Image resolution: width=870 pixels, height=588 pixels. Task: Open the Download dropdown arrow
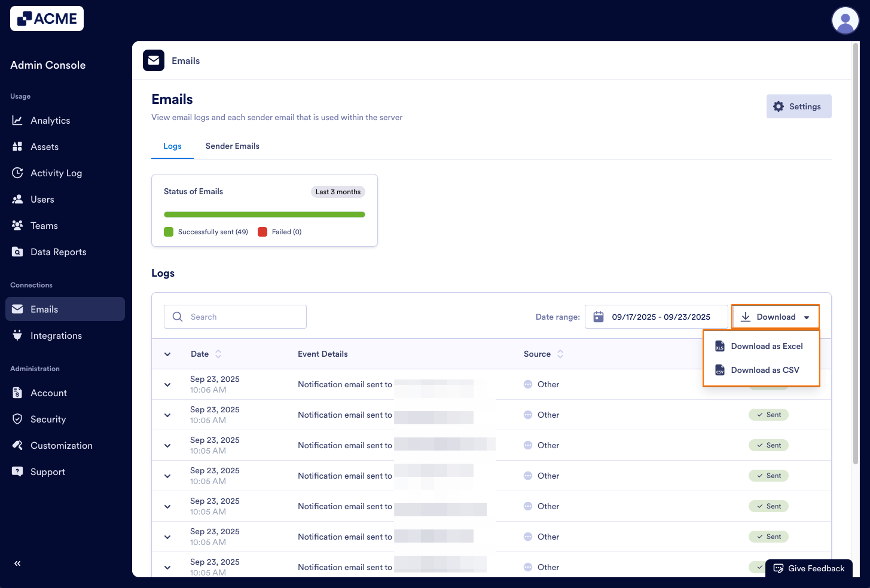[806, 317]
